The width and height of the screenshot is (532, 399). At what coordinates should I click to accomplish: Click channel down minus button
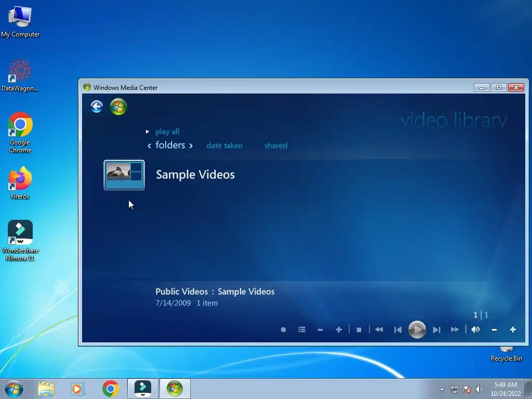(x=320, y=330)
